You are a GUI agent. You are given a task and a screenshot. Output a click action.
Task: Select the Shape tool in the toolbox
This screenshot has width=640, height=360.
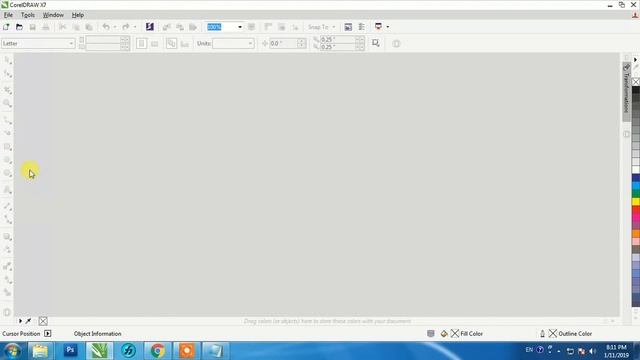tap(7, 74)
